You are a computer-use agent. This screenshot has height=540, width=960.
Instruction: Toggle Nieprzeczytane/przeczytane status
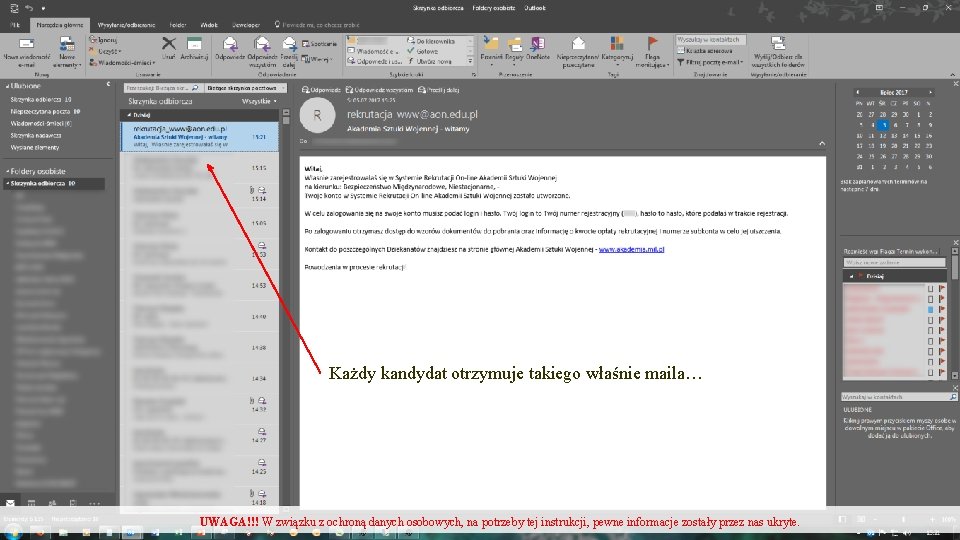pos(578,52)
